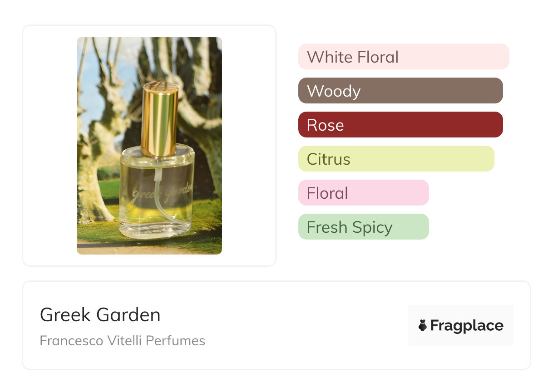Click the tree trunk on photo's left edge

pos(89,181)
